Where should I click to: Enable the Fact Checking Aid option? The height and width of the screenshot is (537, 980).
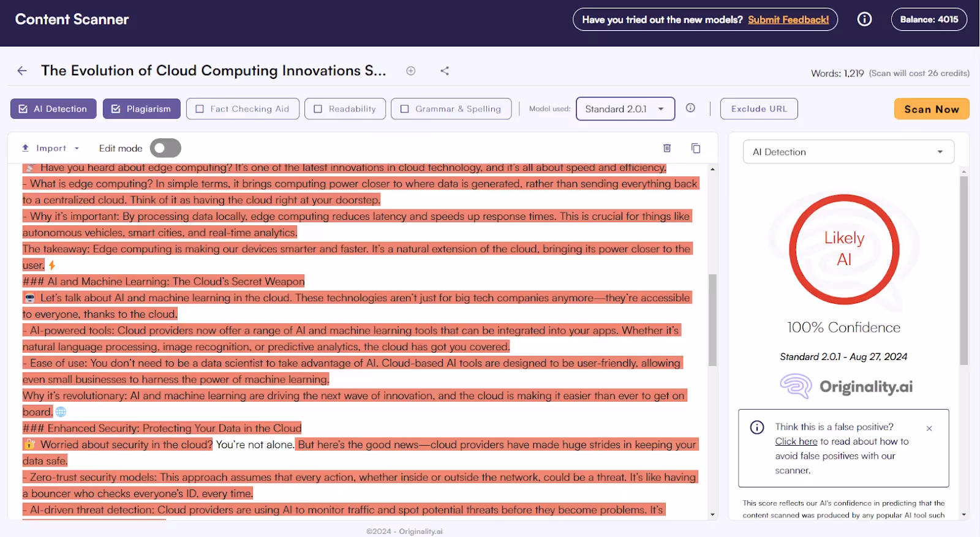pyautogui.click(x=243, y=109)
